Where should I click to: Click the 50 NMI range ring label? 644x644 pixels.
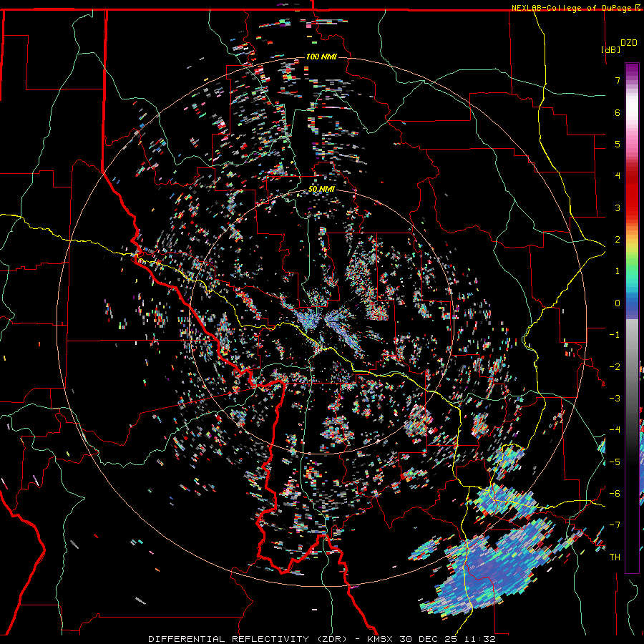(x=321, y=189)
